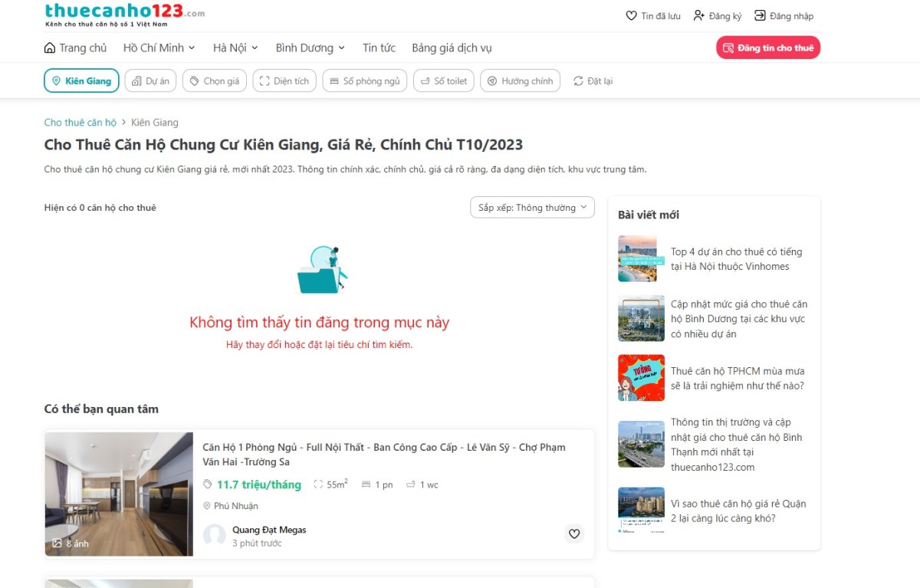Click thumbnail of Quận 2 article
The height and width of the screenshot is (588, 920).
click(x=642, y=511)
